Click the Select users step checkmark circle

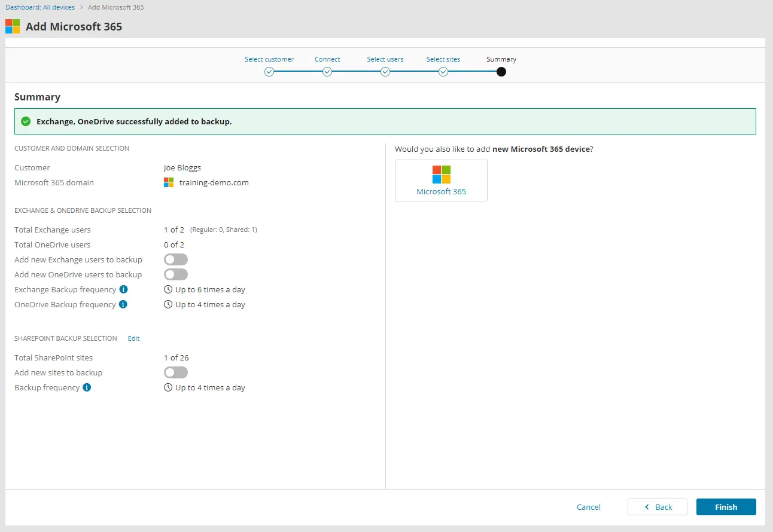[x=385, y=72]
